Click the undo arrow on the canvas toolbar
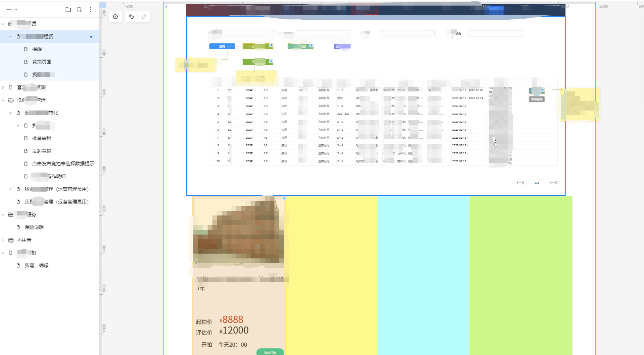 tap(131, 17)
